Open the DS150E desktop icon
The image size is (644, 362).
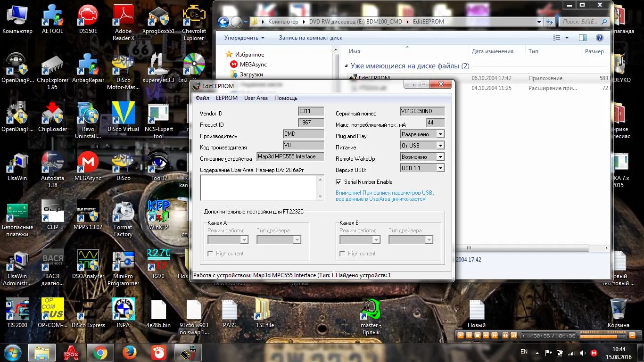[88, 20]
